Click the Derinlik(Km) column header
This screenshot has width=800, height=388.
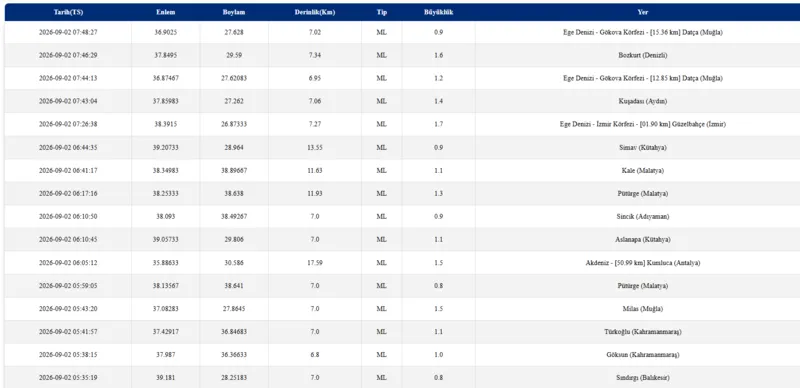pyautogui.click(x=315, y=12)
